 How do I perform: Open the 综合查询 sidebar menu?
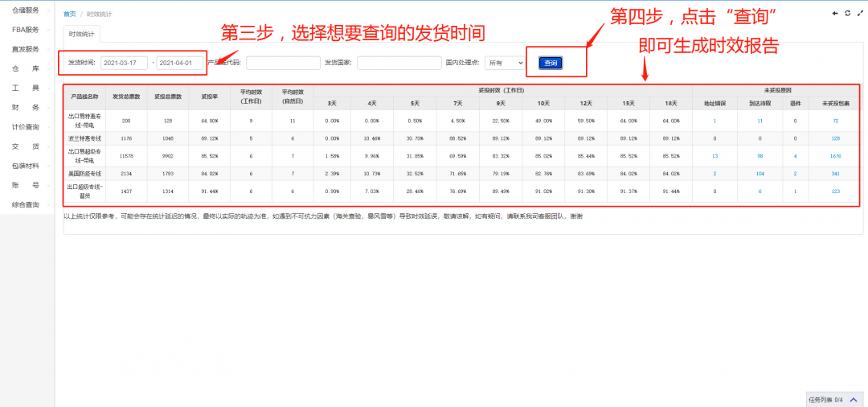point(27,204)
